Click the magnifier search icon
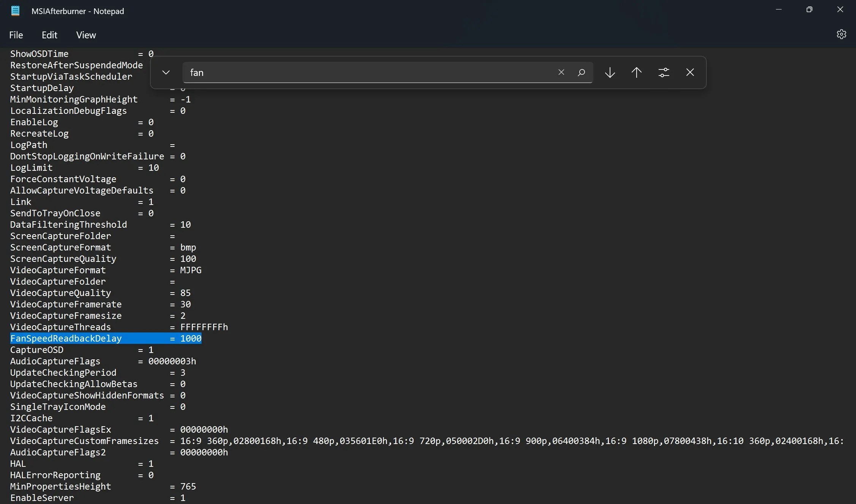 [581, 72]
